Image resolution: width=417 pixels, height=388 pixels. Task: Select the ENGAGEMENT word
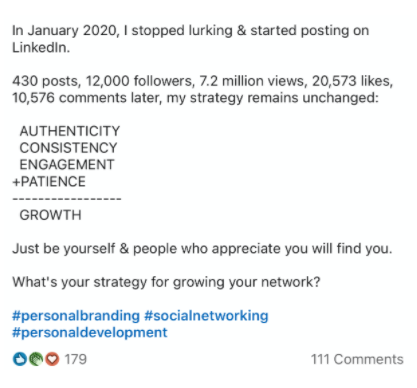click(67, 165)
